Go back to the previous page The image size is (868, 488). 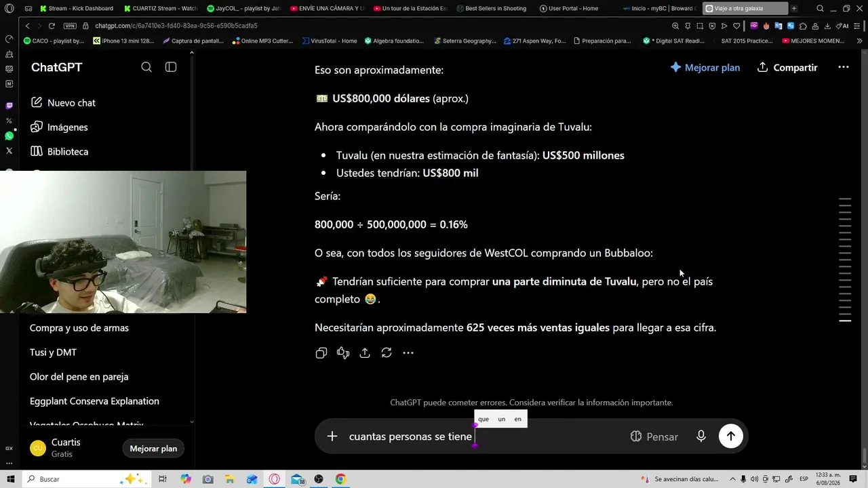coord(27,26)
